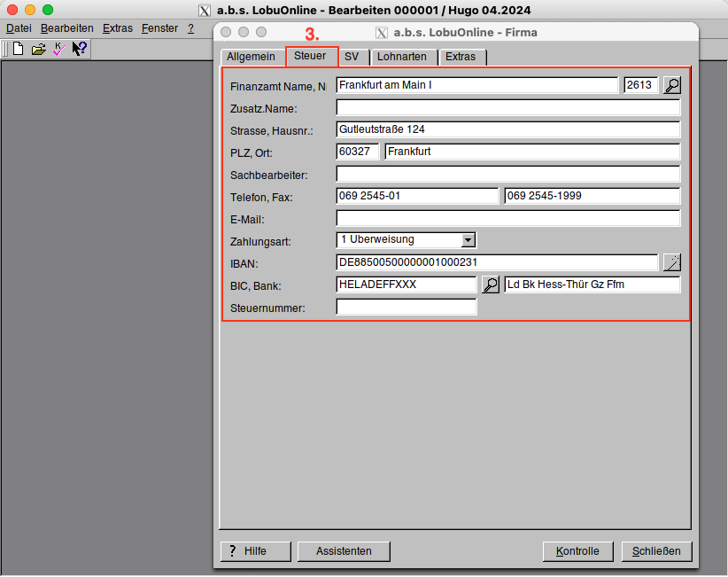Click into the Steuernummer input field
Viewport: 728px width, 577px height.
click(x=406, y=308)
